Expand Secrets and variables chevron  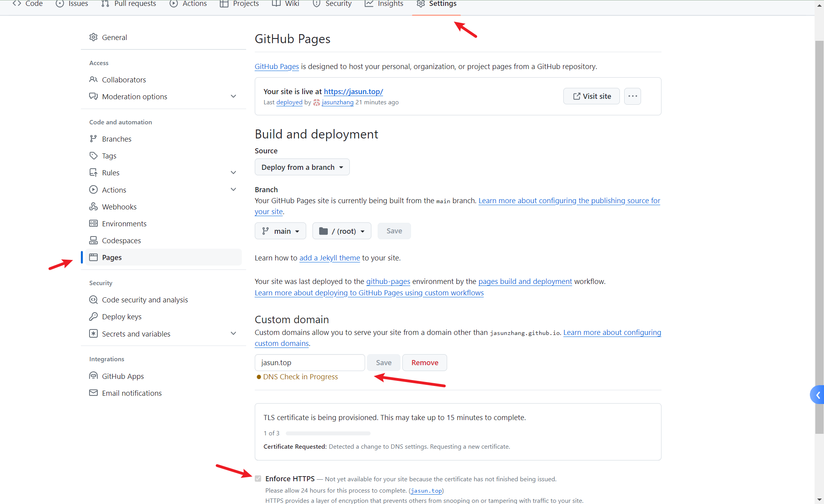click(233, 334)
